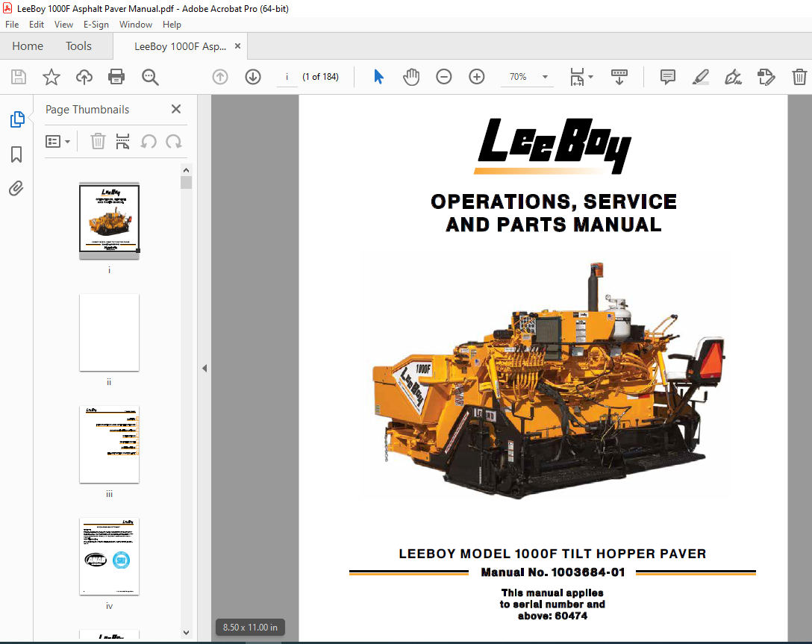Image resolution: width=812 pixels, height=644 pixels.
Task: Open Page Thumbnails sidebar icon
Action: click(17, 119)
